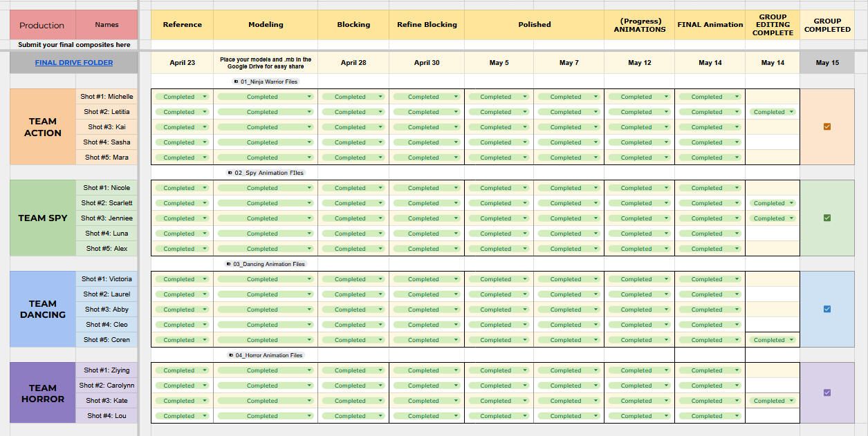Uncheck the Team Spy group completed checkbox
This screenshot has width=868, height=436.
827,218
